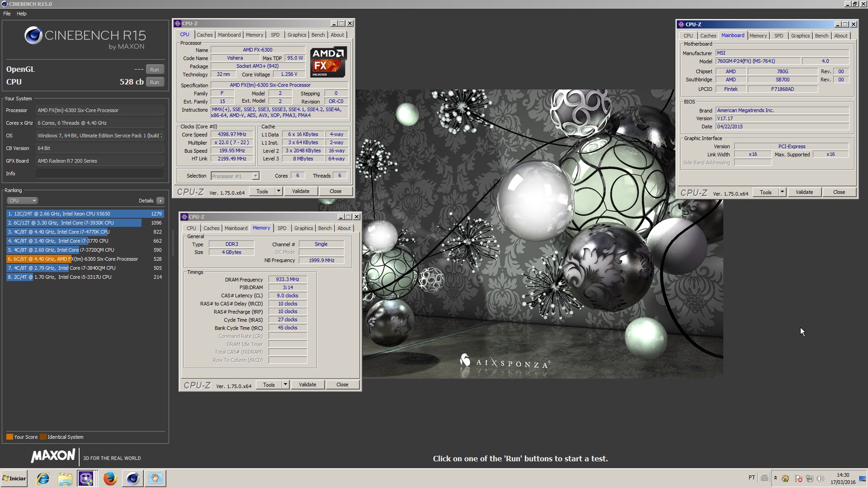868x488 pixels.
Task: Switch to Caches tab in top CPU-Z
Action: click(x=204, y=35)
